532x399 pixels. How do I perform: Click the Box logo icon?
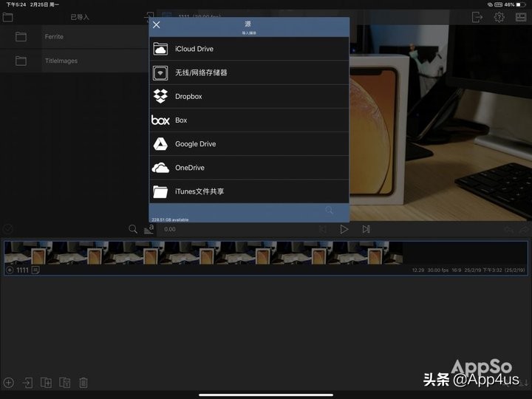[160, 120]
